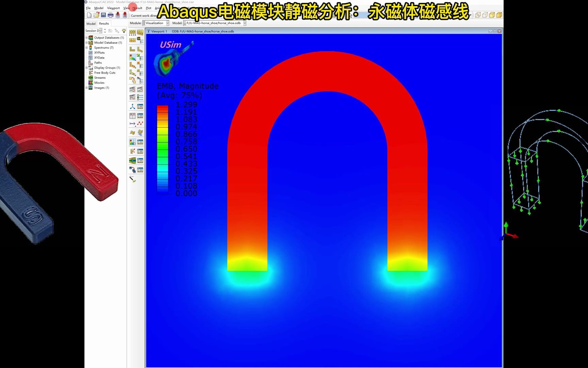Screen dimensions: 588x368
Task: Click the Plot Undeformed Shape icon
Action: (x=132, y=49)
